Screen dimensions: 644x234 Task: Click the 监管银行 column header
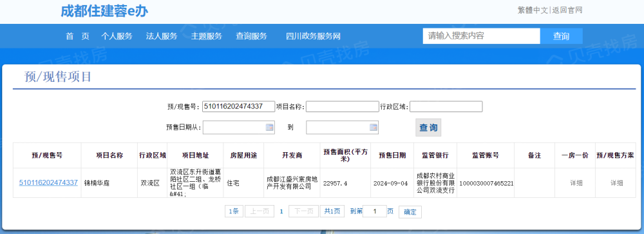click(435, 155)
